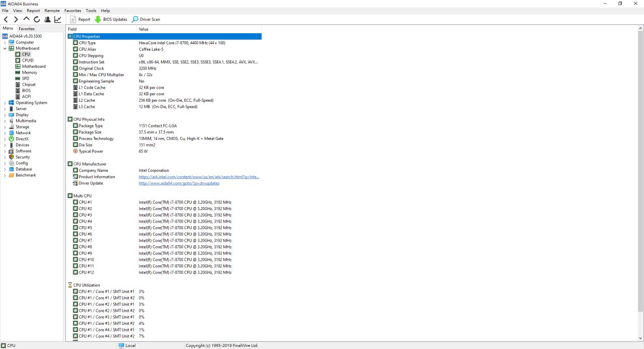644x349 pixels.
Task: Select the Motherboard sub-item board icon
Action: [x=18, y=66]
